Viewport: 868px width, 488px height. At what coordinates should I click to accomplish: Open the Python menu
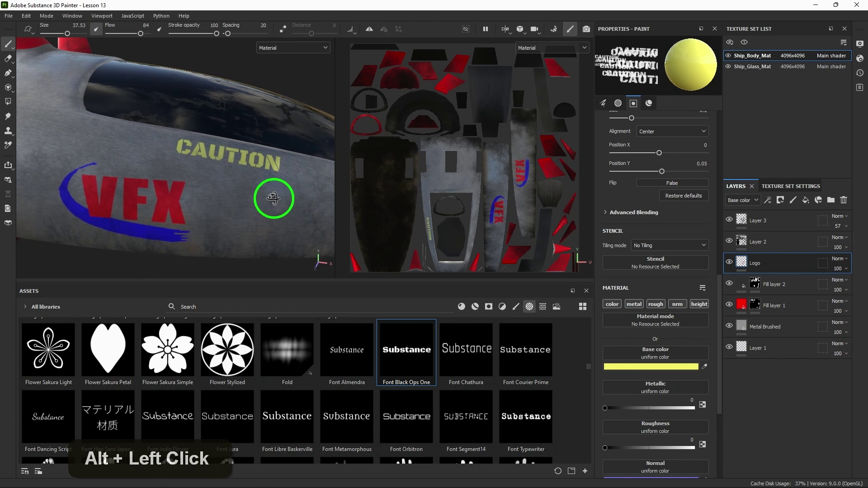click(161, 15)
